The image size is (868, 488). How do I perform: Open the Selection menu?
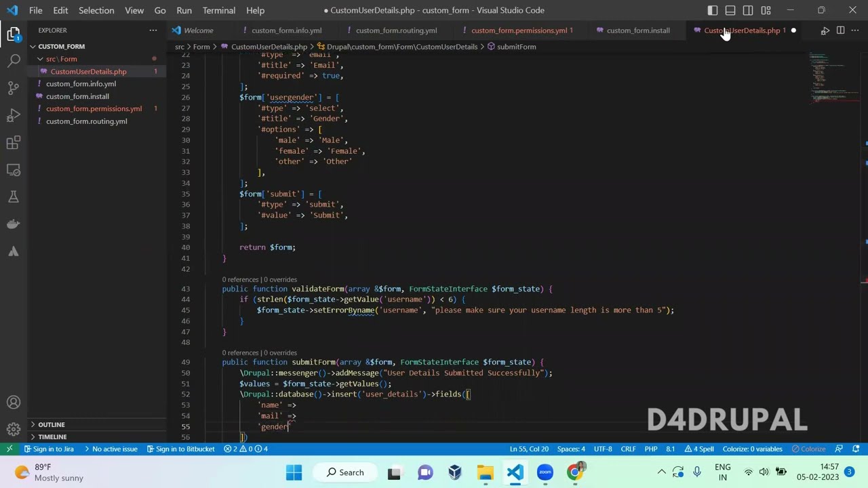96,10
